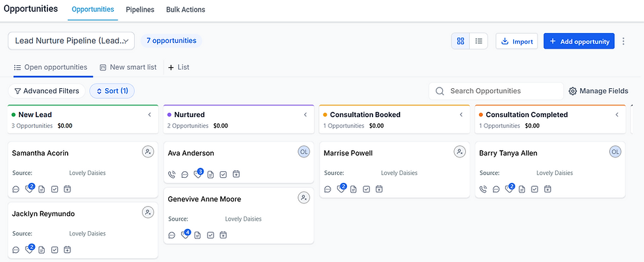Open the Genevive Anne Moore opportunity name

204,199
